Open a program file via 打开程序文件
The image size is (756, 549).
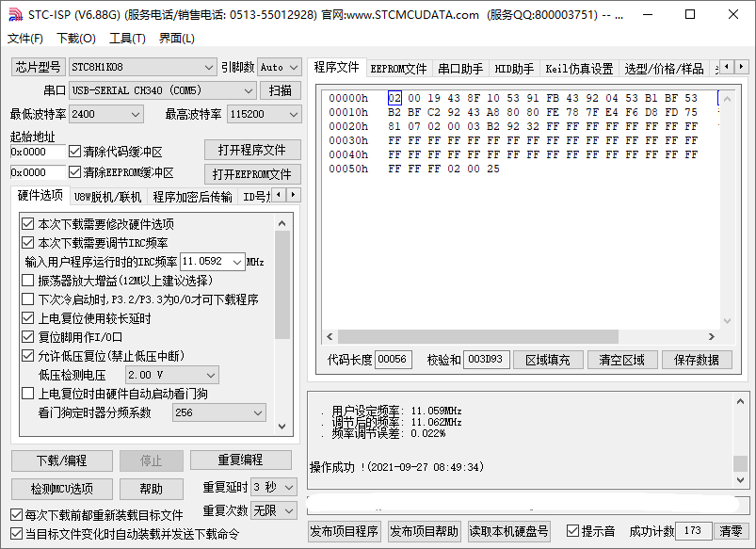pos(251,150)
